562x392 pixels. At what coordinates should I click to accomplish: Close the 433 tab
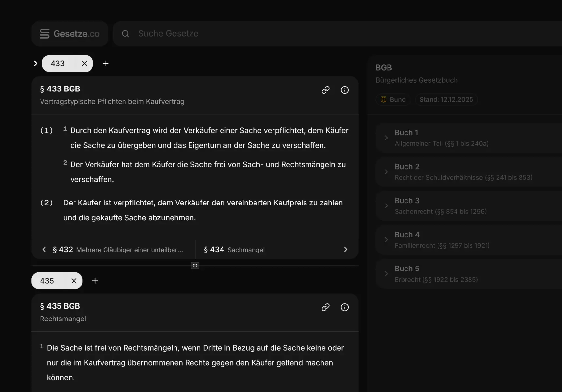tap(84, 63)
